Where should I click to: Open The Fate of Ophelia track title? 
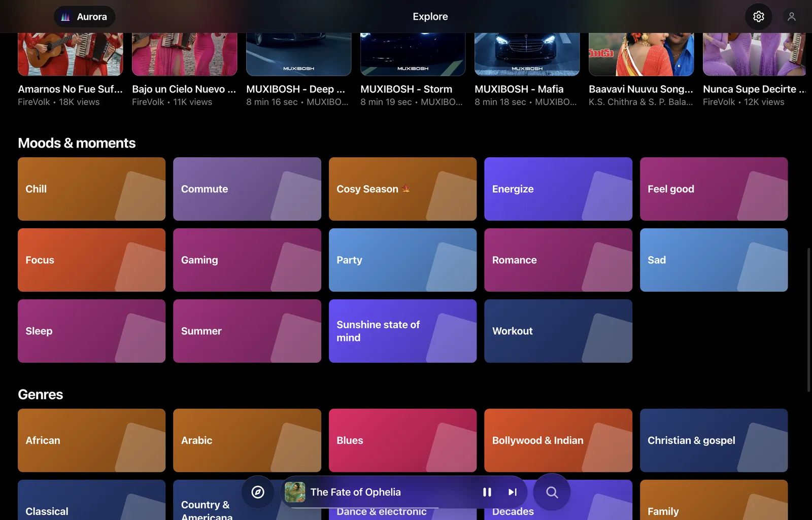[x=356, y=492]
